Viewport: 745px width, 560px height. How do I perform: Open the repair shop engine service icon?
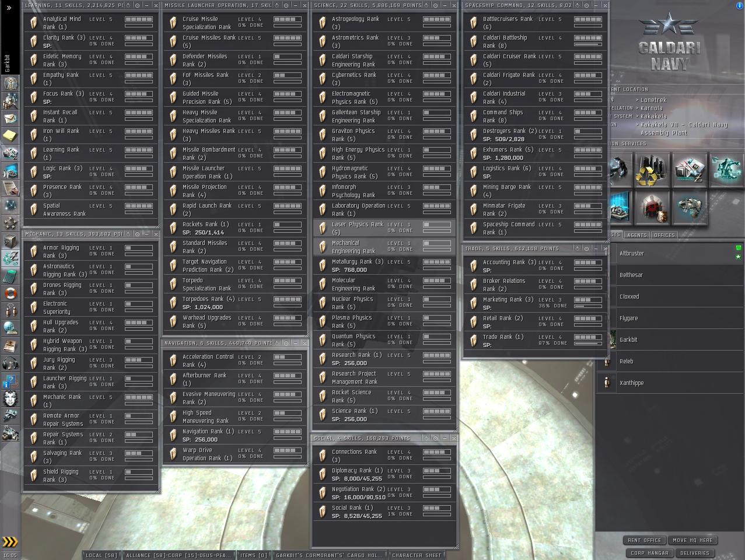690,207
